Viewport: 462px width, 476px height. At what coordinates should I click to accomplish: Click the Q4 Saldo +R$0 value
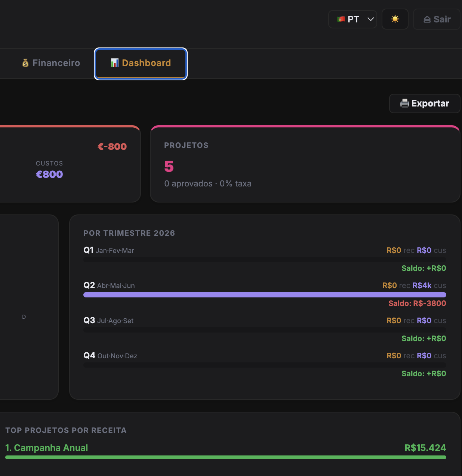tap(424, 374)
